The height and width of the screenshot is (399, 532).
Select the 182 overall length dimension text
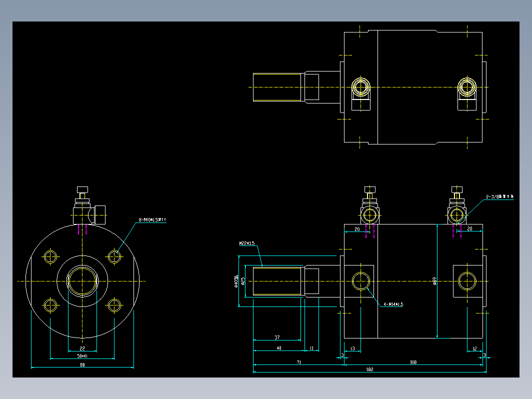[x=369, y=369]
